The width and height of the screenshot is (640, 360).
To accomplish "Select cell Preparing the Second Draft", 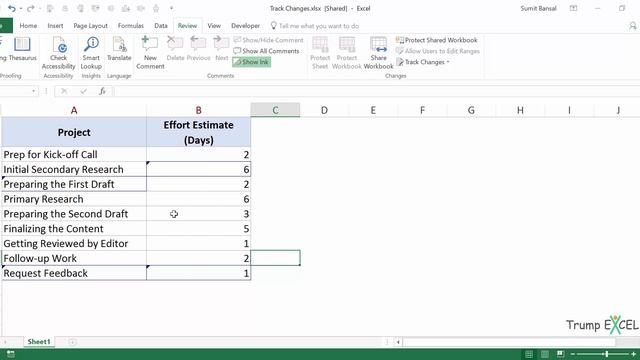I will pos(74,213).
